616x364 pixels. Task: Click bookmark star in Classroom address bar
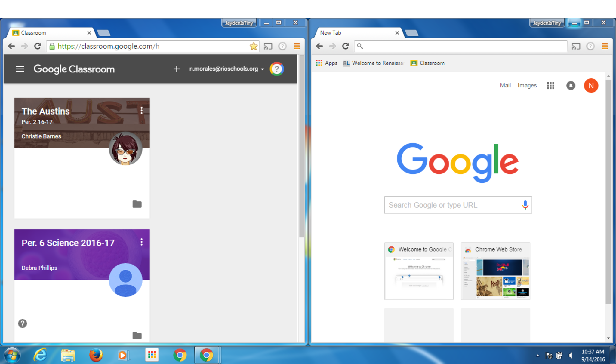click(254, 46)
